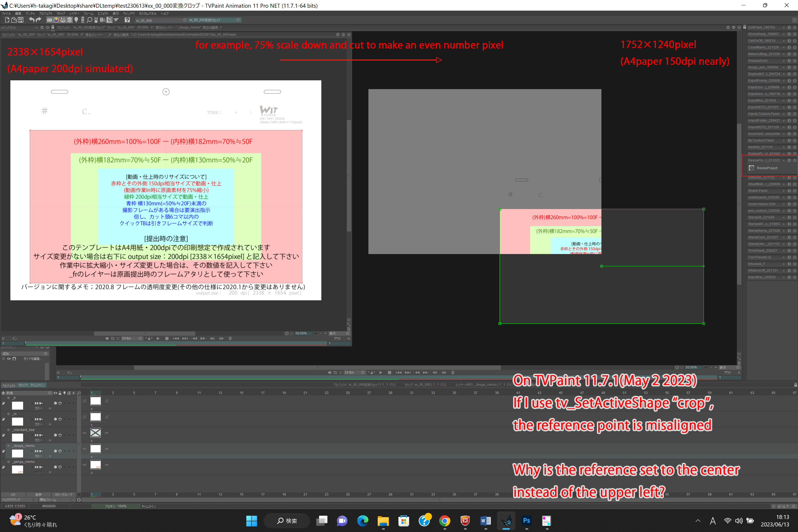Toggle lock on the _genga_memo layer

(x=60, y=467)
